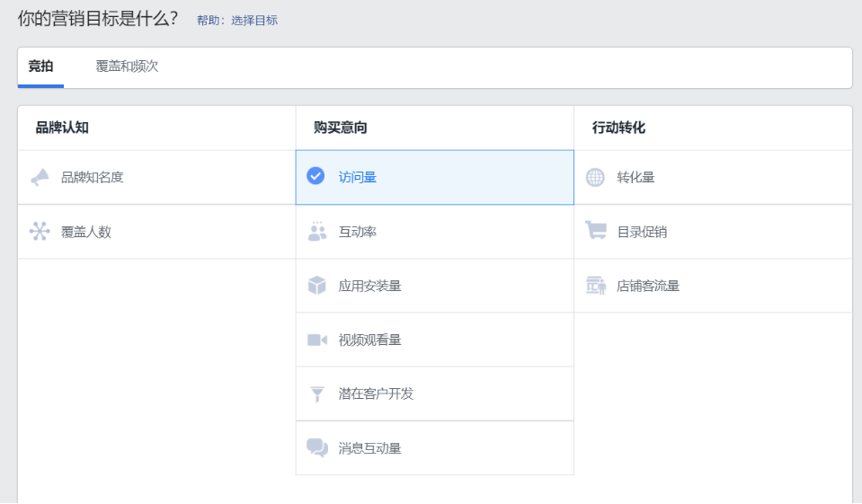Click the 购买意向 column header
Image resolution: width=862 pixels, height=504 pixels.
[x=341, y=128]
